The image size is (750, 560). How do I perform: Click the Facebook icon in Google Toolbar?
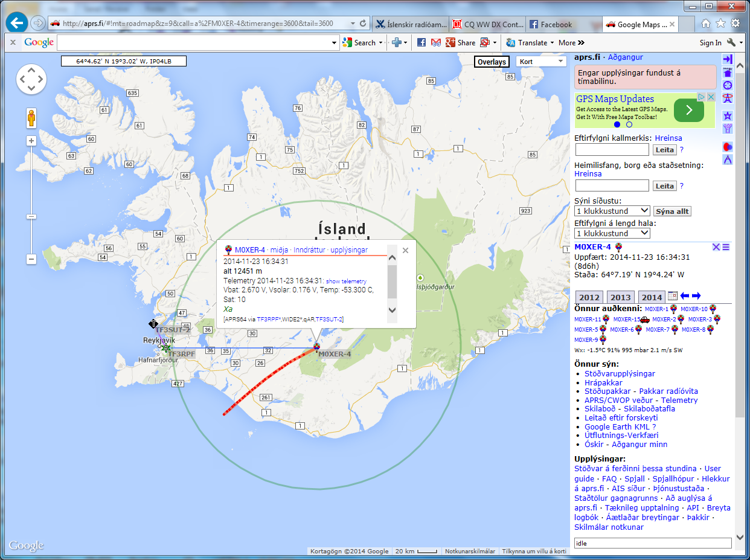click(x=421, y=43)
